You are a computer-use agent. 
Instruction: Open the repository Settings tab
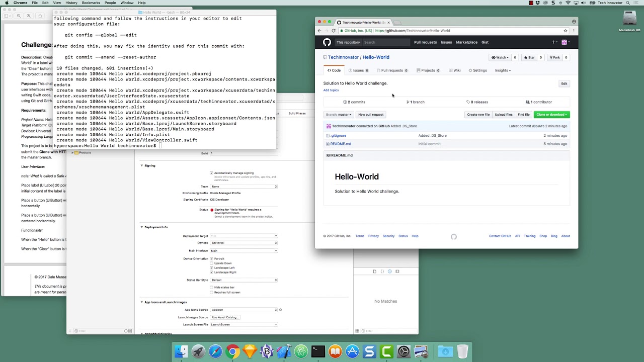(477, 70)
